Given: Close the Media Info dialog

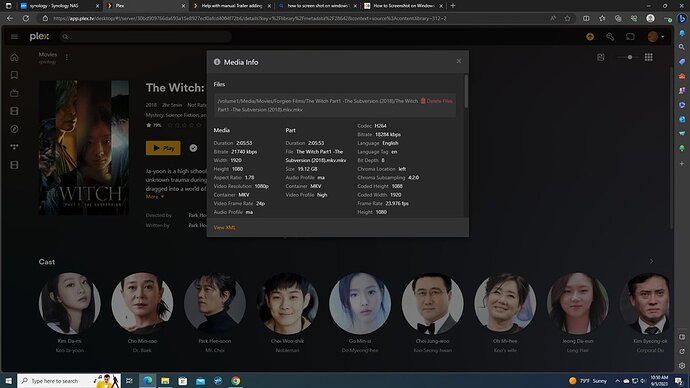Looking at the screenshot, I should point(459,61).
